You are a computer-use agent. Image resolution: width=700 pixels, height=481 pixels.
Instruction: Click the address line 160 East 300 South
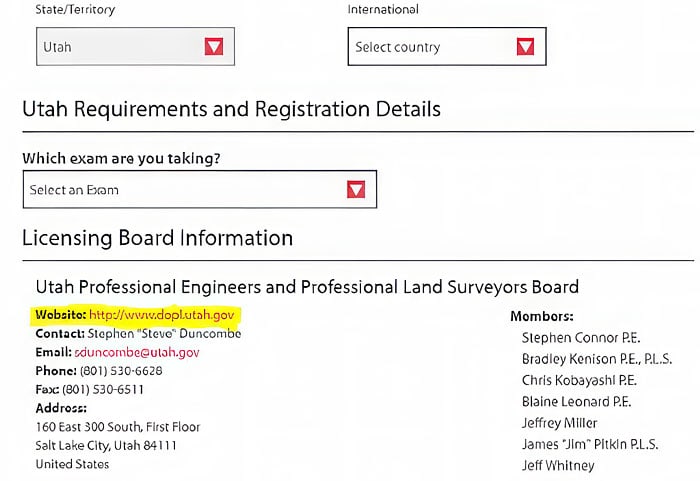click(x=118, y=427)
